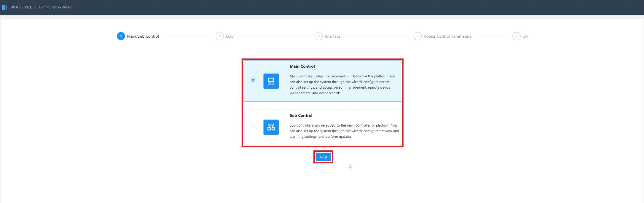
Task: Click the Sub Control hierarchy icon
Action: click(x=271, y=127)
